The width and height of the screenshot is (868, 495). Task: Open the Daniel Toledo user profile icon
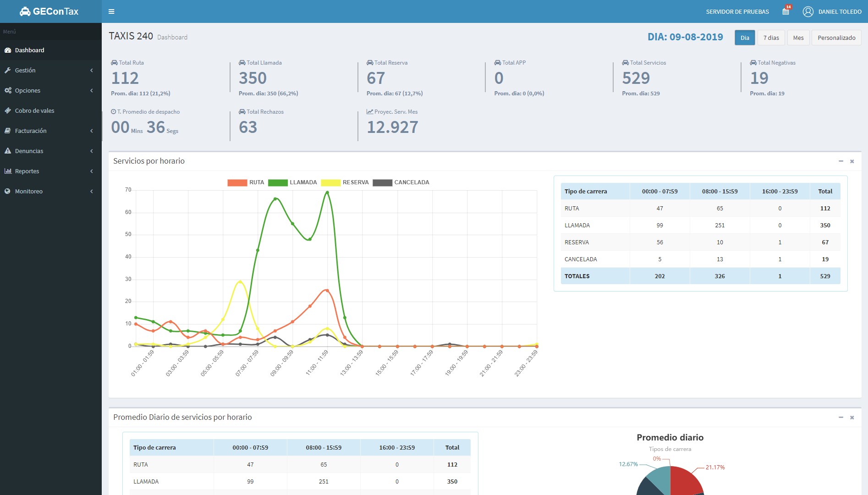tap(808, 11)
